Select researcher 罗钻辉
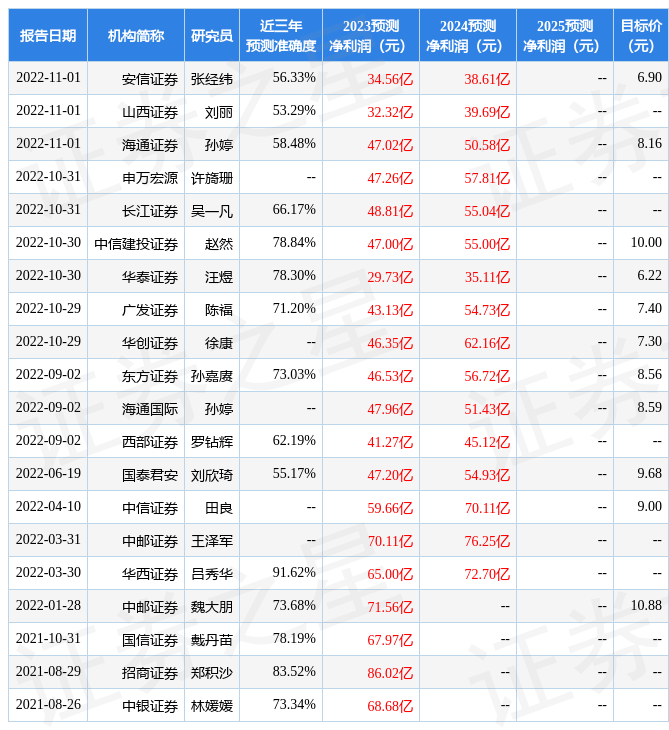The width and height of the screenshot is (669, 730). coord(212,442)
